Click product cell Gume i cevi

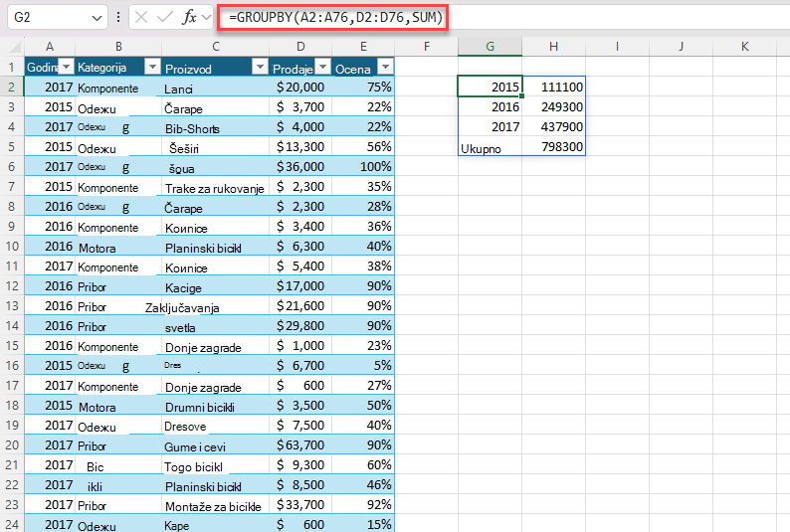pos(216,444)
